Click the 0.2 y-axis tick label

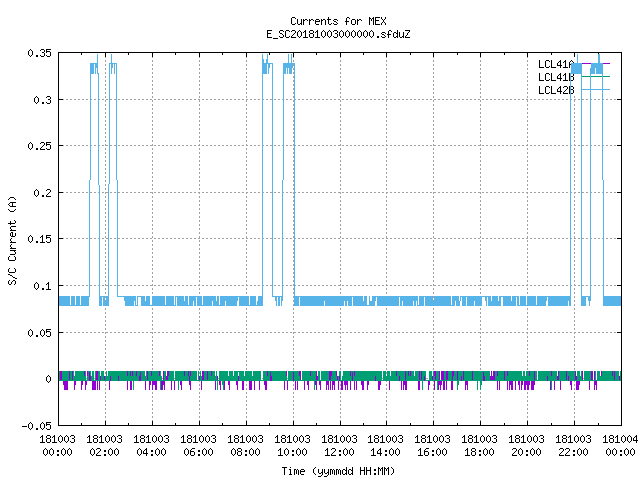point(43,193)
